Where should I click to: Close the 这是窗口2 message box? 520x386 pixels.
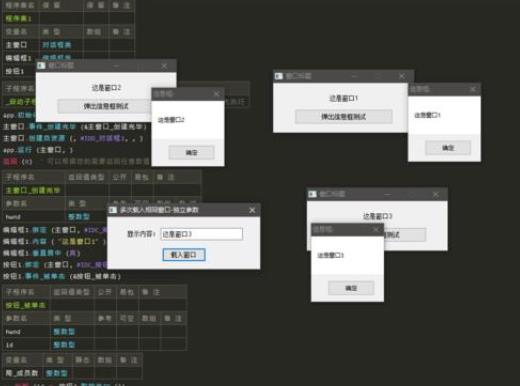[x=216, y=94]
